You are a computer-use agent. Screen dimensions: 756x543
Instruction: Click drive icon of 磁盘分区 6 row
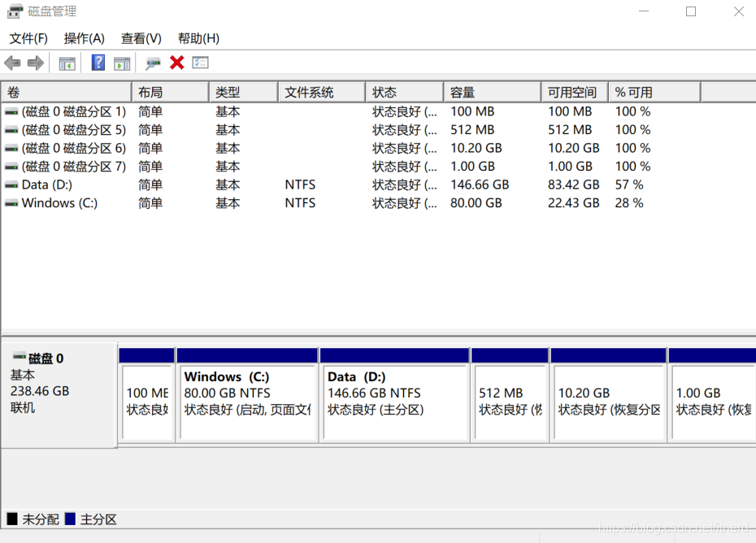[x=11, y=149]
